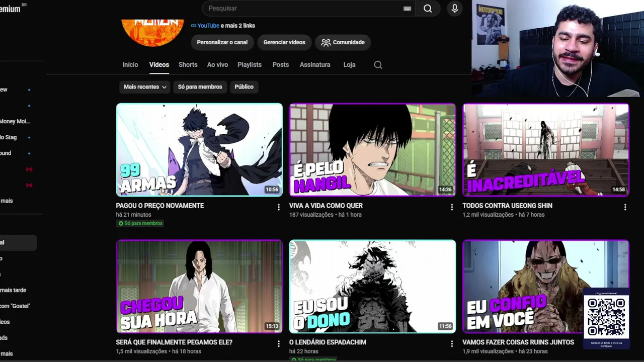Open sidebar item 'com "Gostei"'
Screen dimensions: 644x362
point(15,306)
